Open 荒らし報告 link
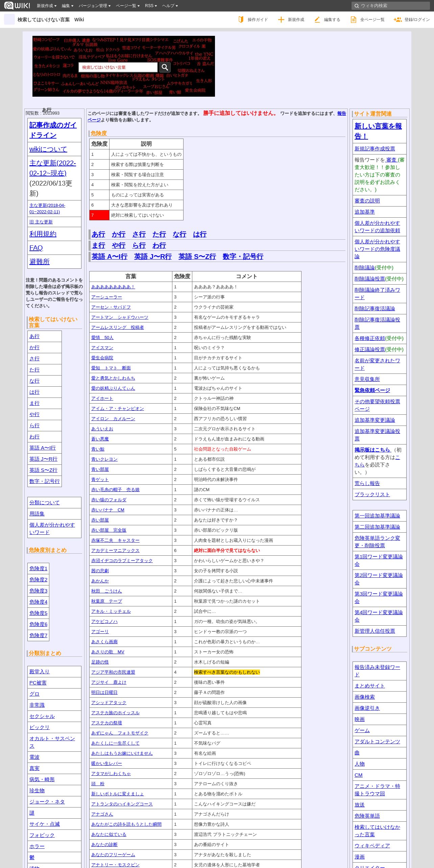The width and height of the screenshot is (434, 868). [x=367, y=483]
